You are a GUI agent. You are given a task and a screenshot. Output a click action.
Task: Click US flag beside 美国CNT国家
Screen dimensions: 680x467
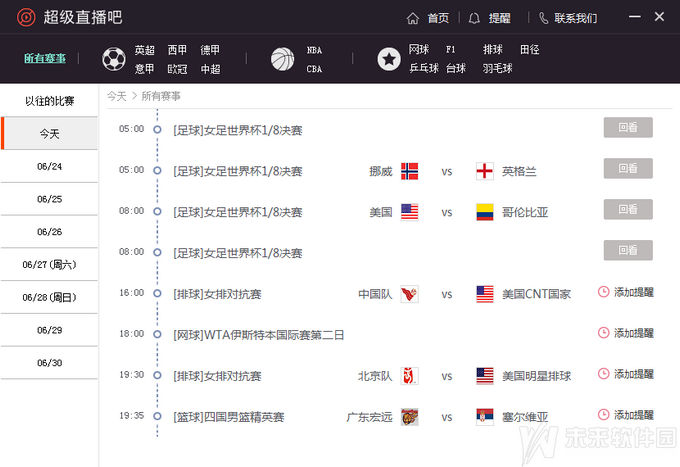point(484,294)
